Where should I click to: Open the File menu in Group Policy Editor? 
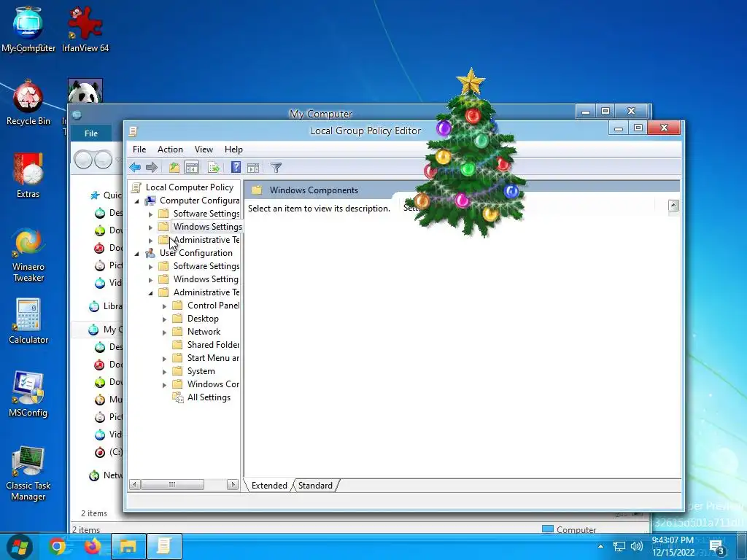(x=139, y=149)
